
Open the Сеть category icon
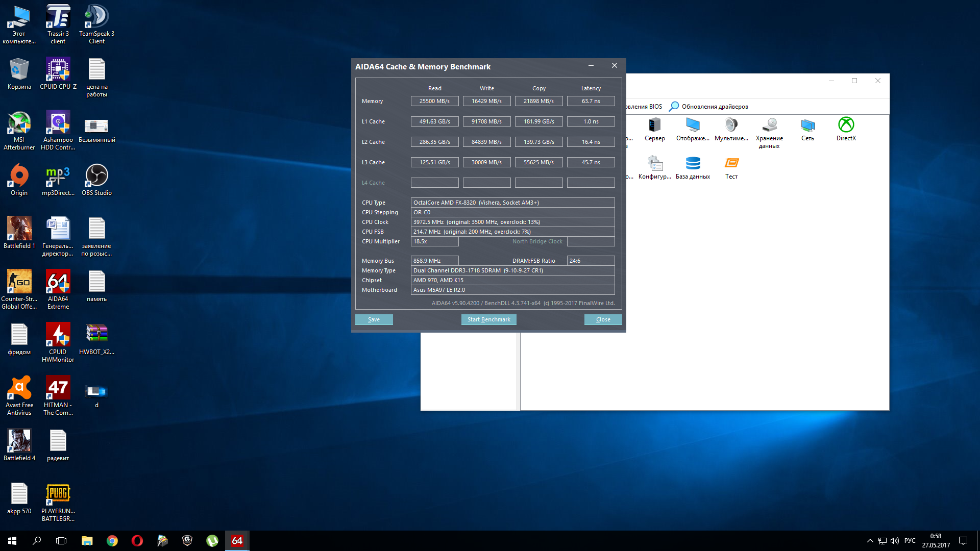click(x=807, y=126)
